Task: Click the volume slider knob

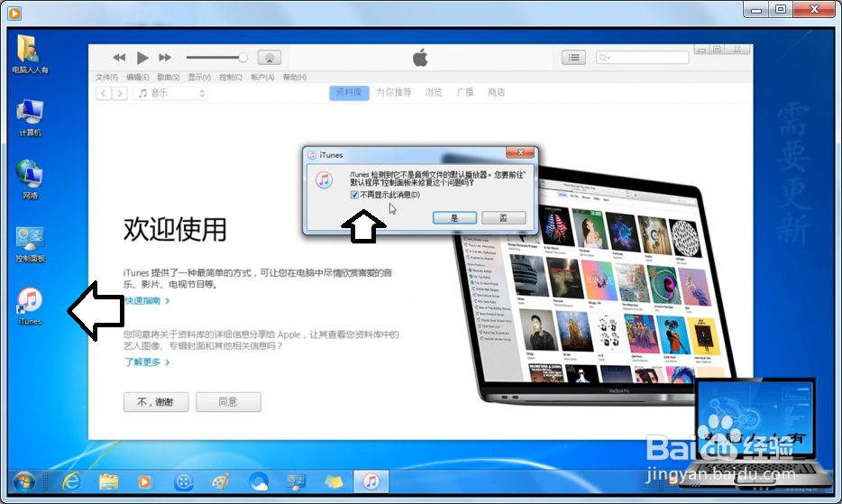Action: point(243,57)
